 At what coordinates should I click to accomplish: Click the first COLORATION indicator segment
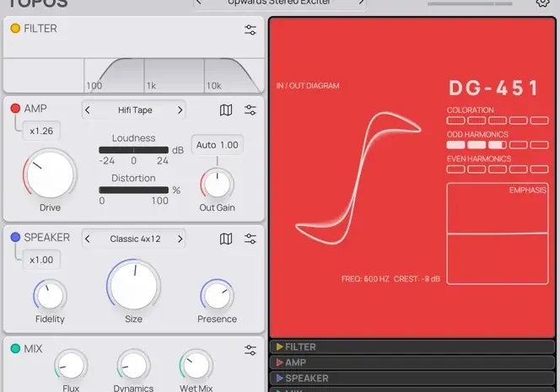pyautogui.click(x=455, y=121)
